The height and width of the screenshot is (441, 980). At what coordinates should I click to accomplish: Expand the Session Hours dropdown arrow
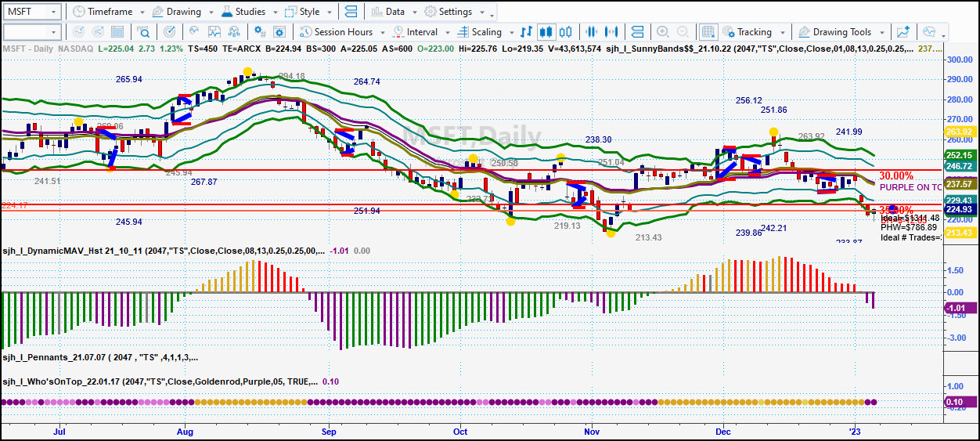[381, 33]
